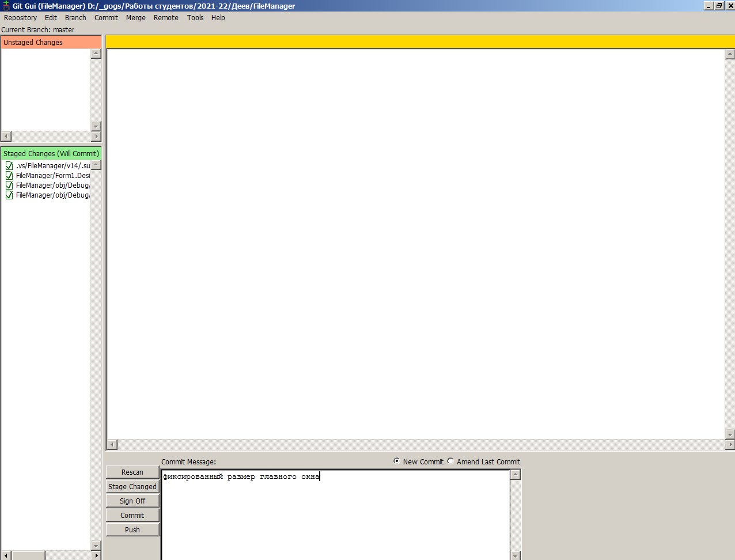
Task: Select the New Commit radio button
Action: click(397, 461)
